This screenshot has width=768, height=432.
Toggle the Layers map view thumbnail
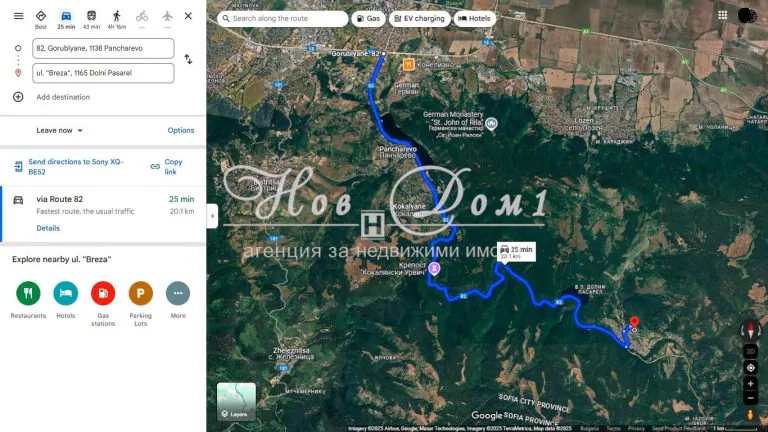(236, 401)
